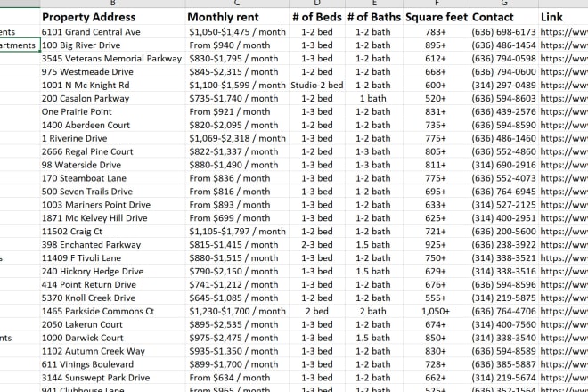This screenshot has height=392, width=588.
Task: Select the # of Baths header cell
Action: pos(374,17)
